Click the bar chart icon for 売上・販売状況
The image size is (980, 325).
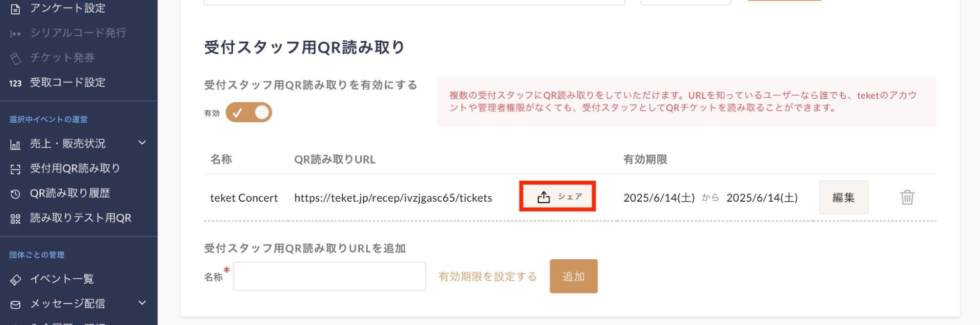[x=15, y=144]
